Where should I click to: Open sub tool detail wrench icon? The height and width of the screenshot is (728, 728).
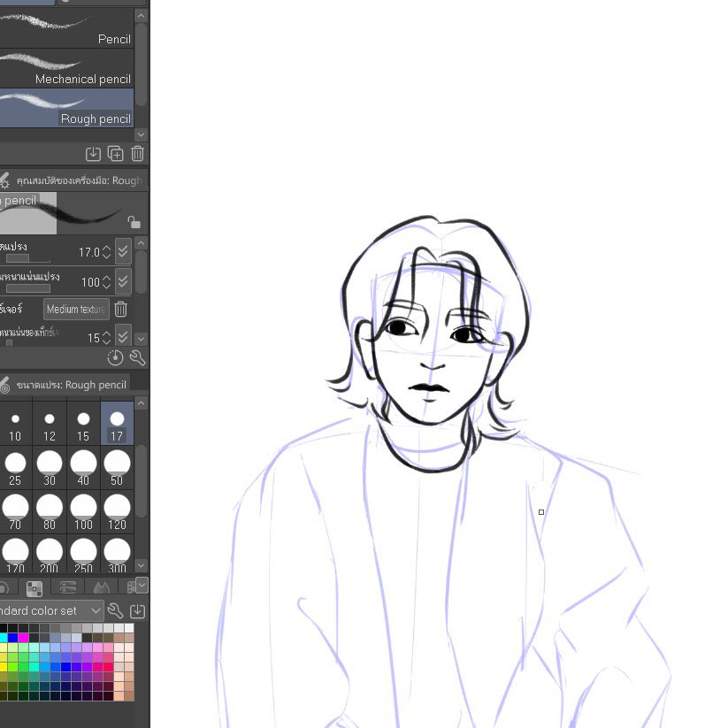pos(137,357)
